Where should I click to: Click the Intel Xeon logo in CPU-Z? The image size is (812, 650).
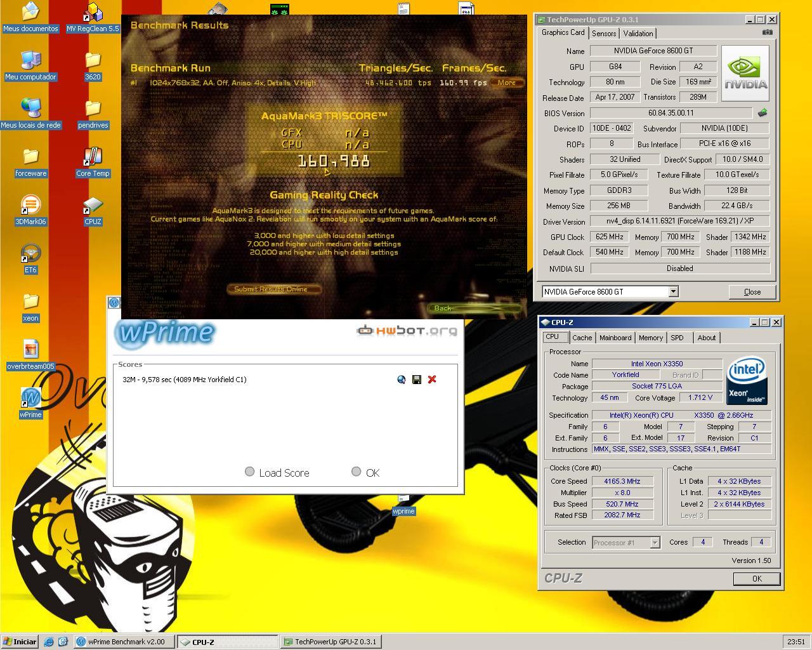[x=747, y=381]
